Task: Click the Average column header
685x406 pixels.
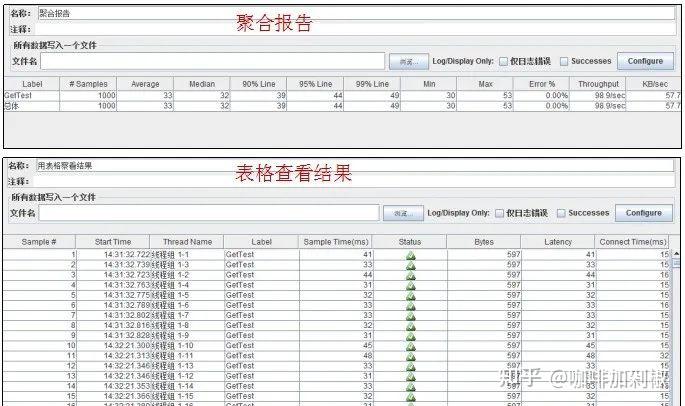Action: click(145, 84)
